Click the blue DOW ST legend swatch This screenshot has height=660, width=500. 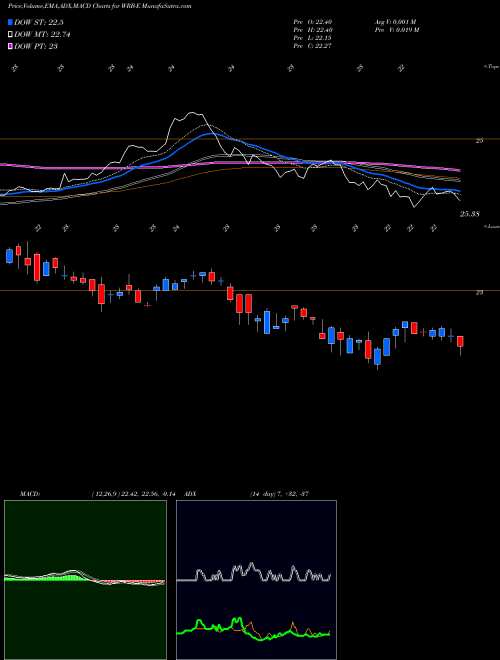[10, 22]
